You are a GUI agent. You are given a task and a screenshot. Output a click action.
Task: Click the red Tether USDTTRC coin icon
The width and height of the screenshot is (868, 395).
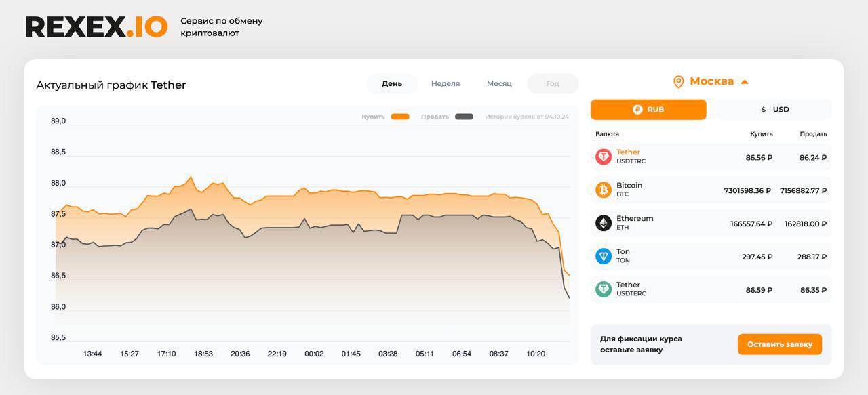[x=604, y=157]
